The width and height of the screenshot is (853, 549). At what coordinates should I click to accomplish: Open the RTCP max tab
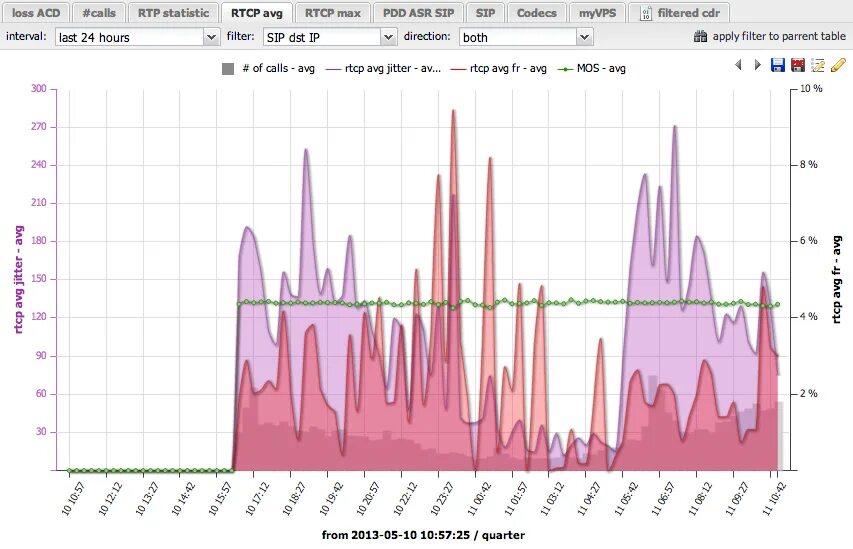(332, 13)
